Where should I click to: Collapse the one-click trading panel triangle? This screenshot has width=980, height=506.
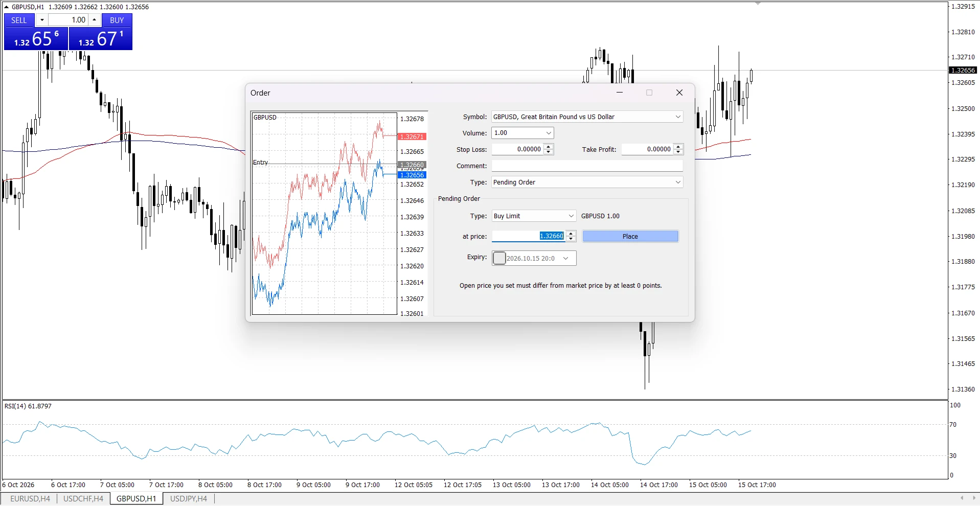pyautogui.click(x=6, y=7)
